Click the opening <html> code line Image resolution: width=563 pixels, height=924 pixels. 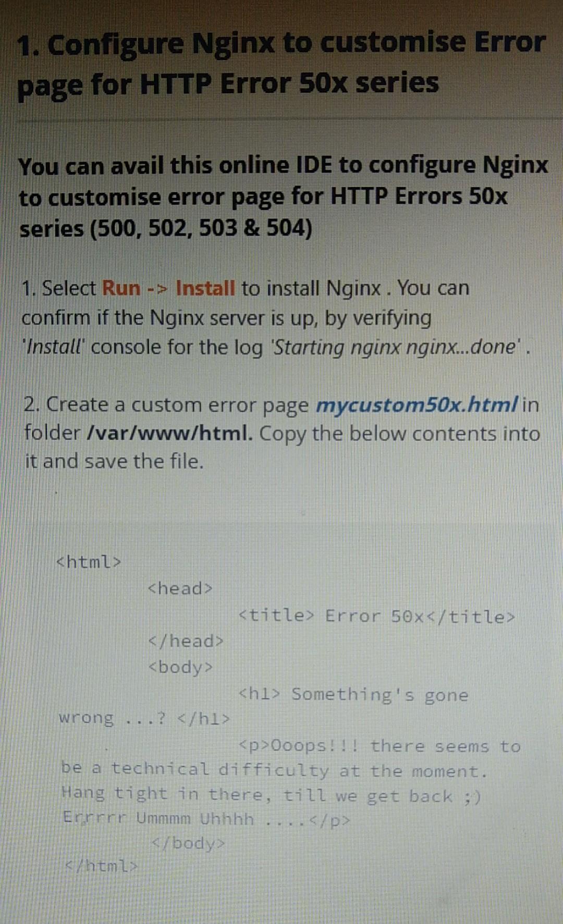(x=89, y=562)
